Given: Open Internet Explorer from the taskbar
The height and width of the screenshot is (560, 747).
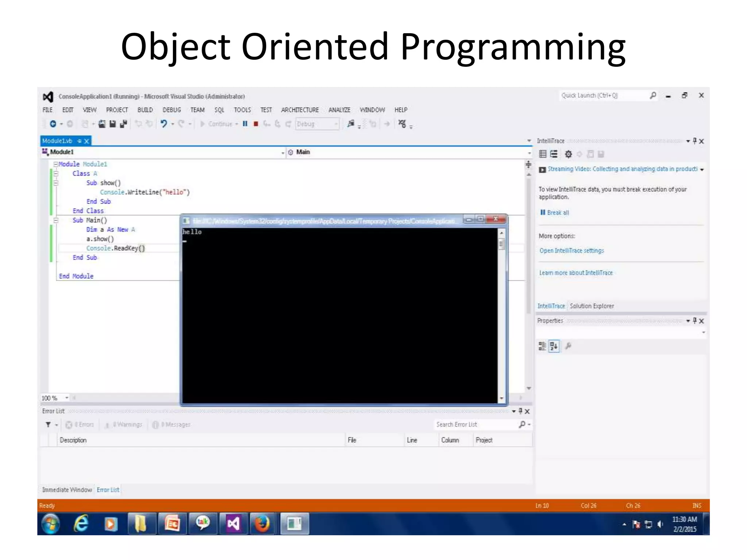Looking at the screenshot, I should pyautogui.click(x=81, y=524).
